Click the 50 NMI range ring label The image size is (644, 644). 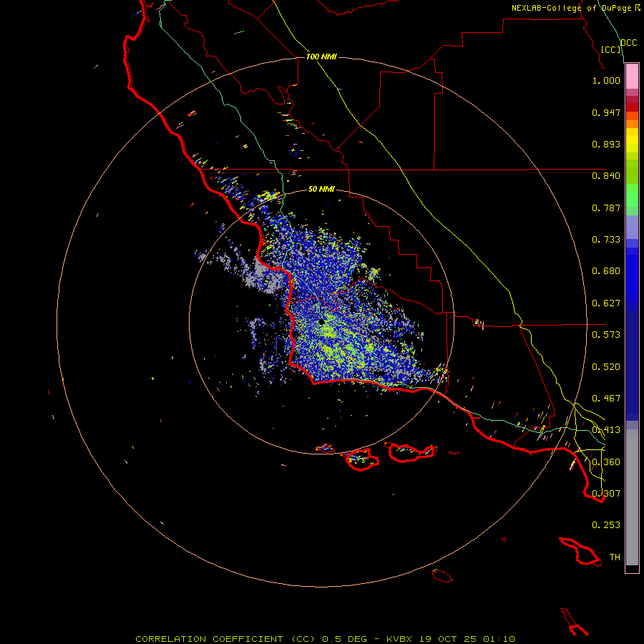click(x=321, y=189)
